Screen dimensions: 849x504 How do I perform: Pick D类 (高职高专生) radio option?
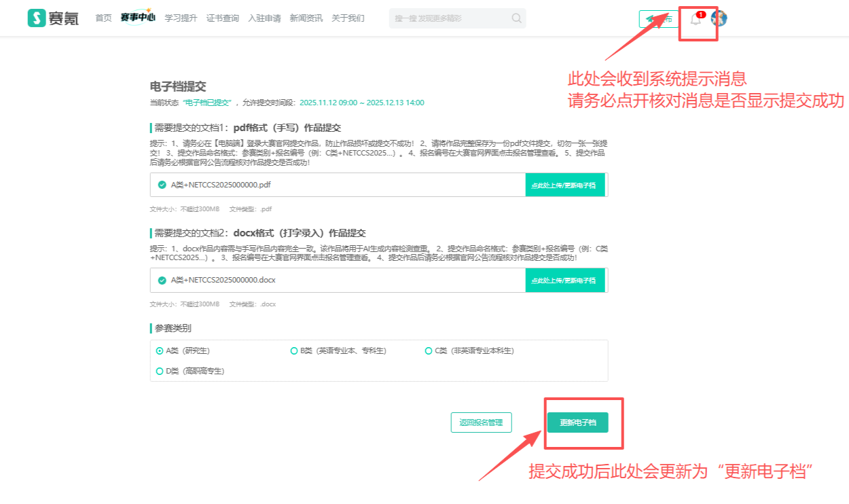(x=160, y=372)
